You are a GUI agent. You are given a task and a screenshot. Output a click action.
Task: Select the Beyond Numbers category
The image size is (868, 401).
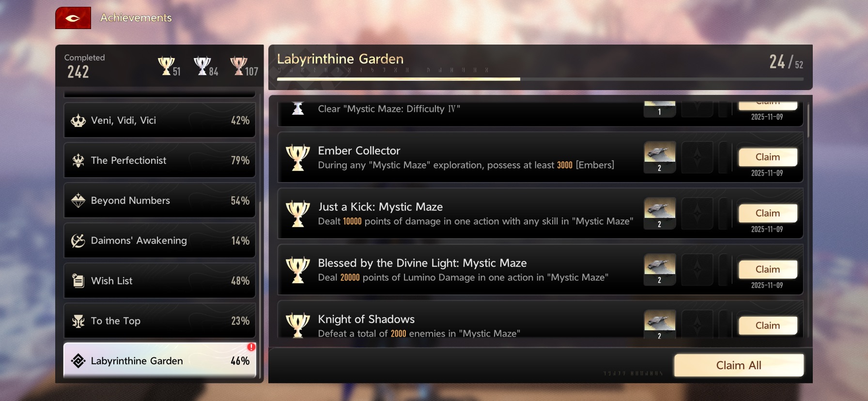click(159, 200)
